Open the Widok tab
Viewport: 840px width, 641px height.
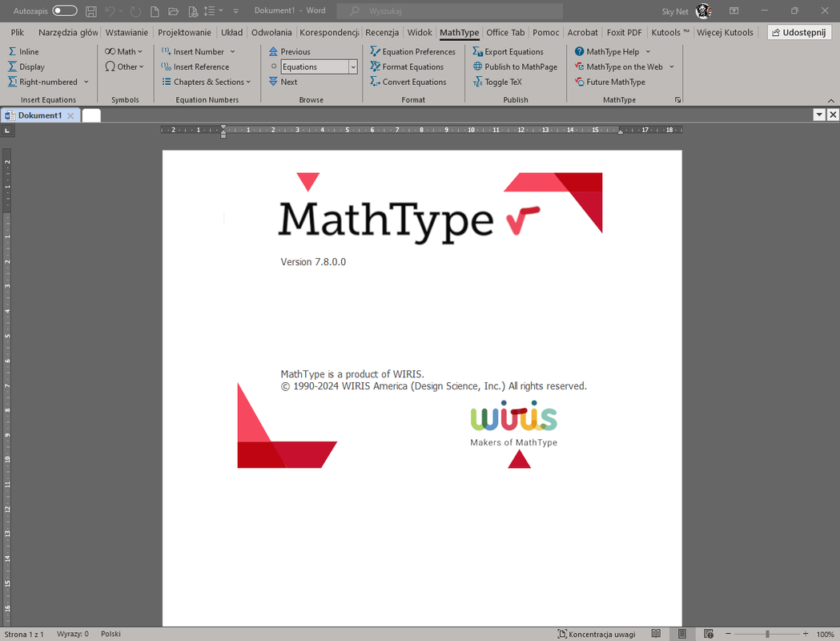(420, 33)
